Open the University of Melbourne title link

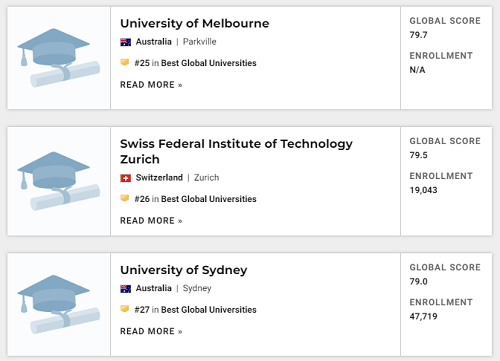[195, 23]
